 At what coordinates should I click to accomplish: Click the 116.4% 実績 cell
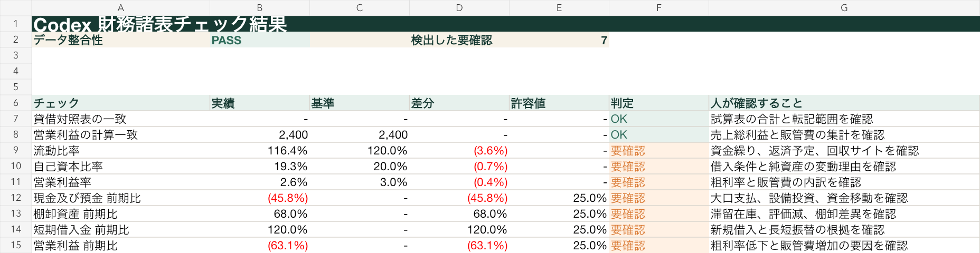(x=260, y=150)
